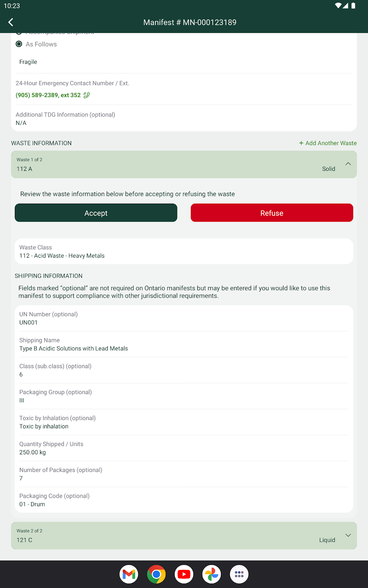Select the As Follows radio button
This screenshot has height=588, width=368.
(19, 44)
